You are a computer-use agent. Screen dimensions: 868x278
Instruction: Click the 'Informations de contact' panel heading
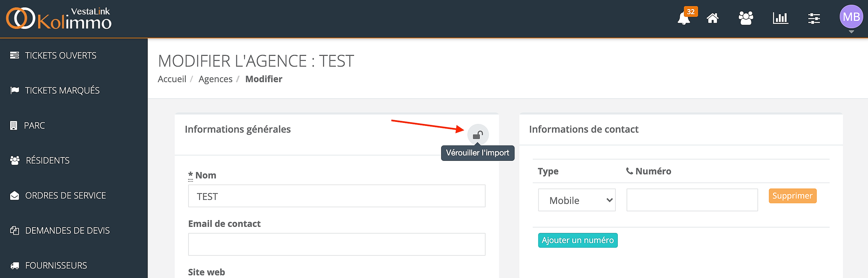point(584,129)
